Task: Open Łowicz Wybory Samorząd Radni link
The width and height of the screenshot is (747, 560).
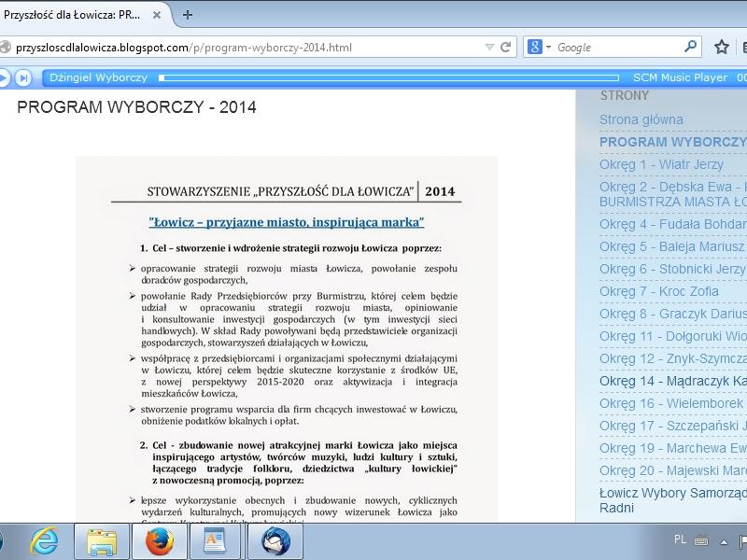Action: coord(672,500)
